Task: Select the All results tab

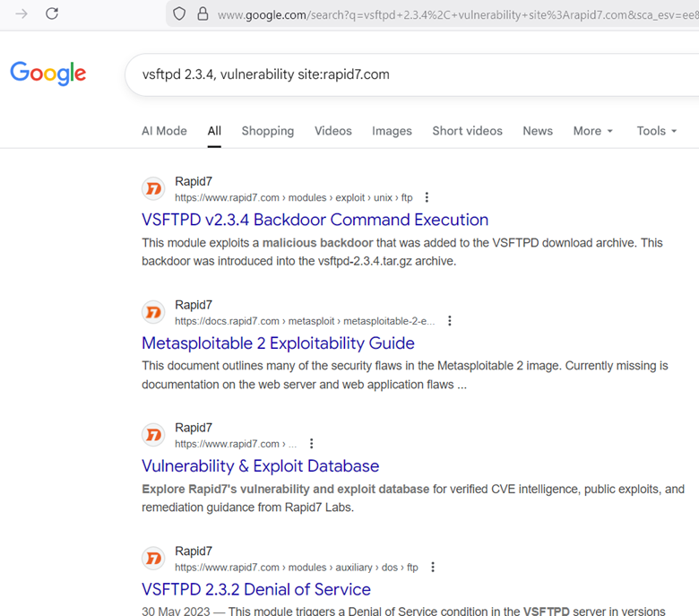Action: click(214, 131)
